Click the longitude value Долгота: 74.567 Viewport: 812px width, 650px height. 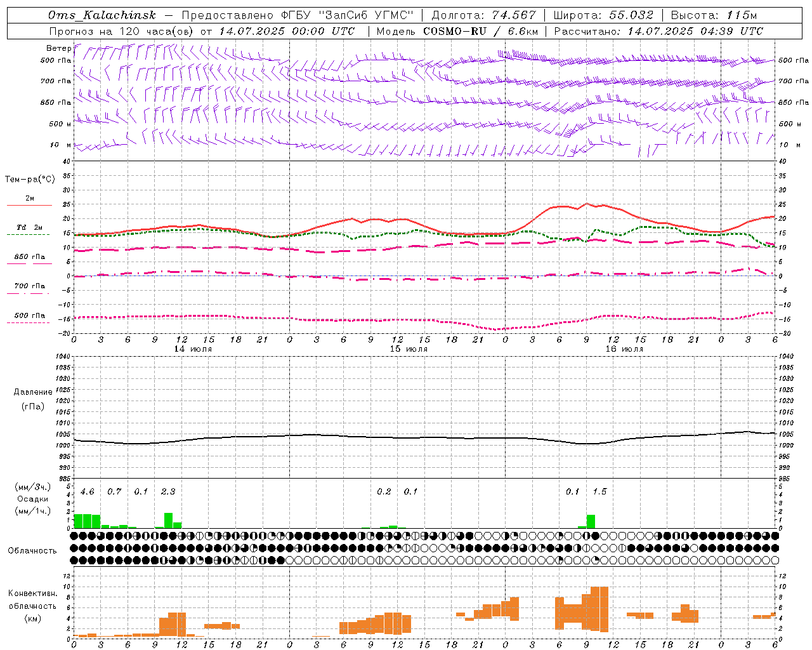[483, 15]
